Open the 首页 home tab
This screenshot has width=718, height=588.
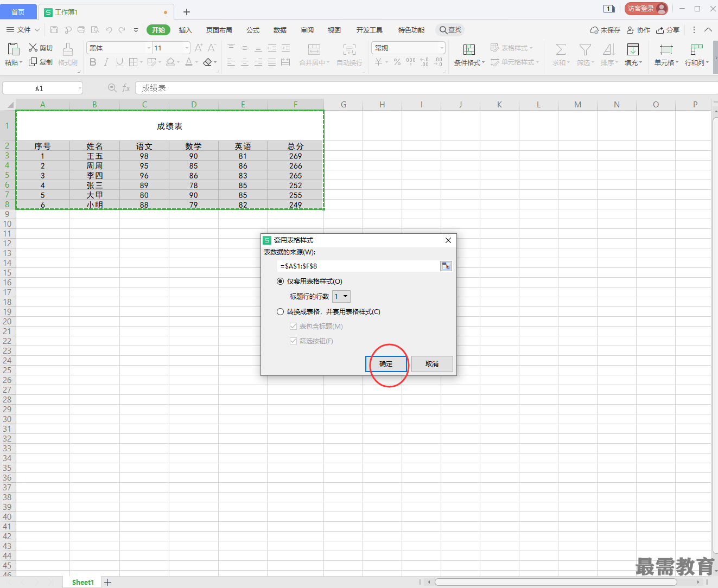pyautogui.click(x=18, y=12)
